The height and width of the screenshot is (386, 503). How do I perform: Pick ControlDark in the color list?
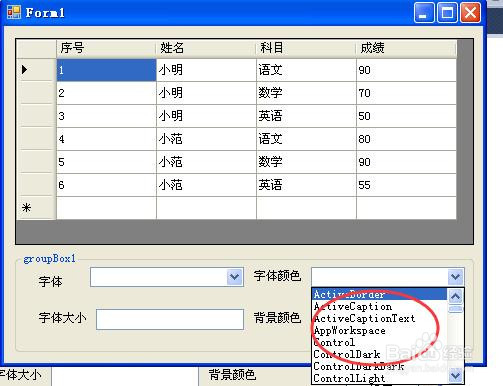tap(380, 354)
